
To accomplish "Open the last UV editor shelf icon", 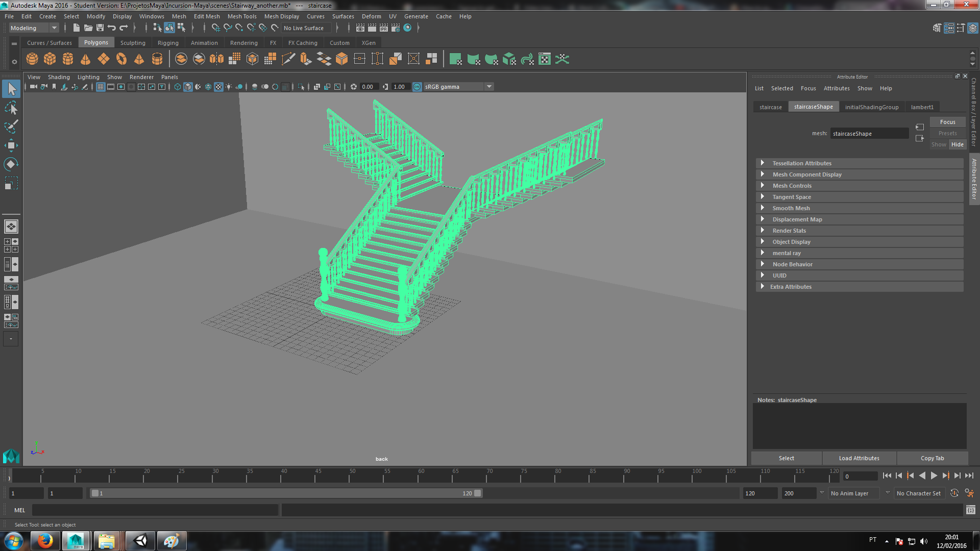I will pos(562,59).
